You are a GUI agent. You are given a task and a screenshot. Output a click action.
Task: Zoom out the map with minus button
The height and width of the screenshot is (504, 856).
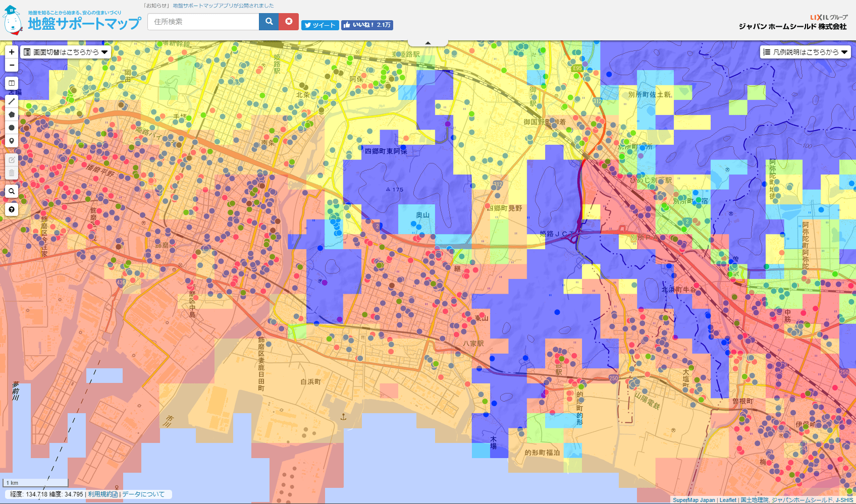point(12,65)
